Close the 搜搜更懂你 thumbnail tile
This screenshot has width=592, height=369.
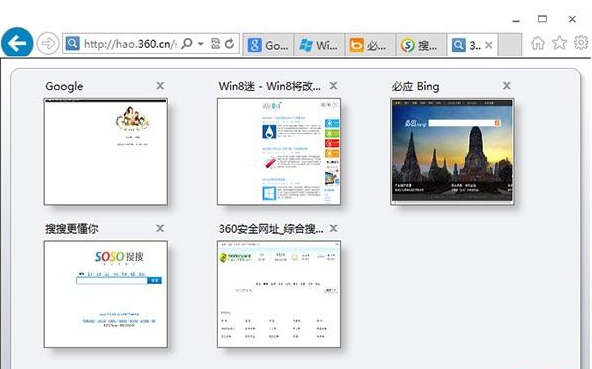(160, 228)
